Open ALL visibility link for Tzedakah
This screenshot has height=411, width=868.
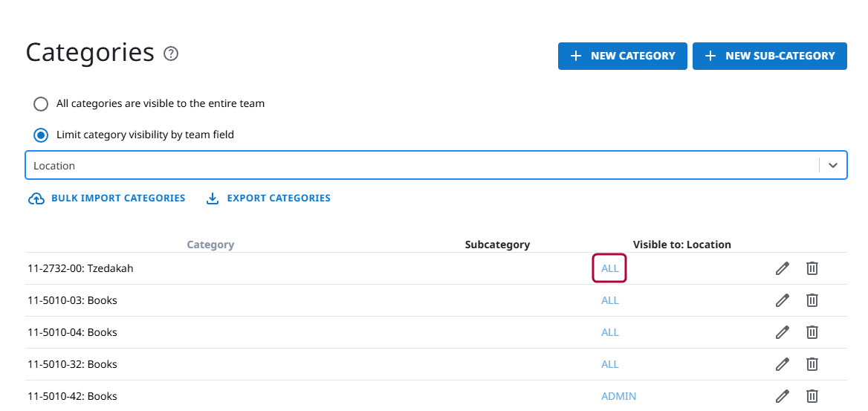(x=609, y=268)
